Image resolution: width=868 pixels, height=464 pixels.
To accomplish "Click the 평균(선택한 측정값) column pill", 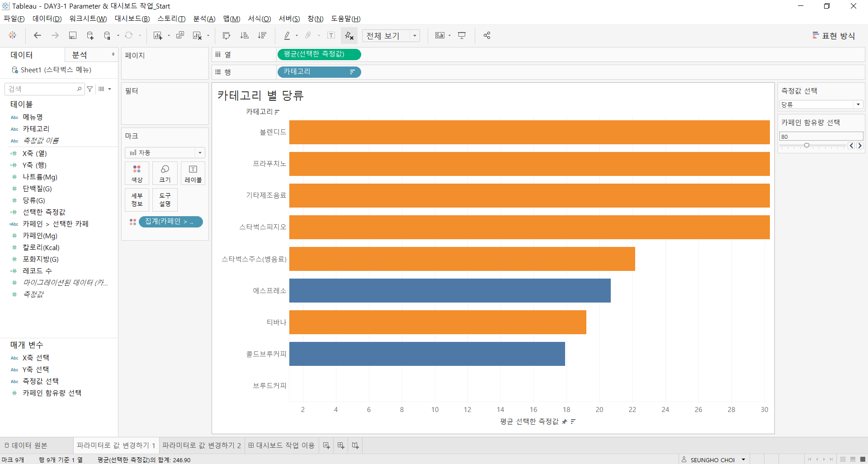I will pos(319,54).
